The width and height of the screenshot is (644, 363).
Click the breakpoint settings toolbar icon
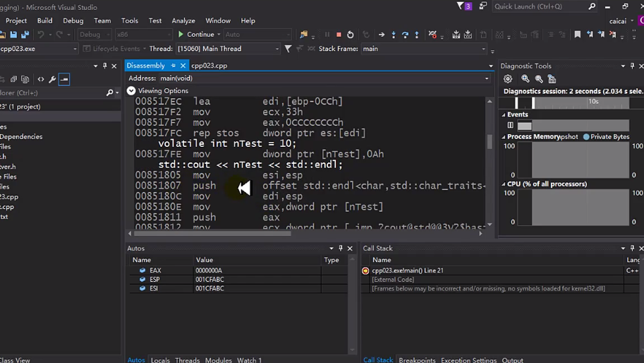tap(432, 35)
